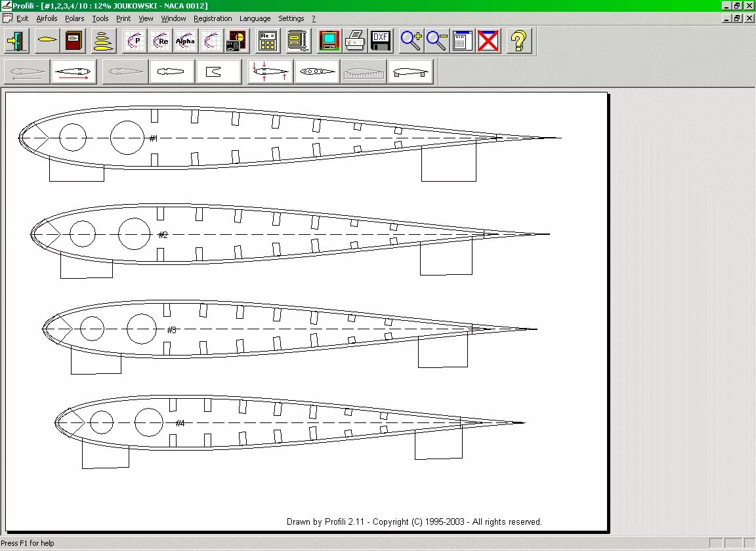Open the Polars menu
The height and width of the screenshot is (551, 756).
pyautogui.click(x=74, y=18)
